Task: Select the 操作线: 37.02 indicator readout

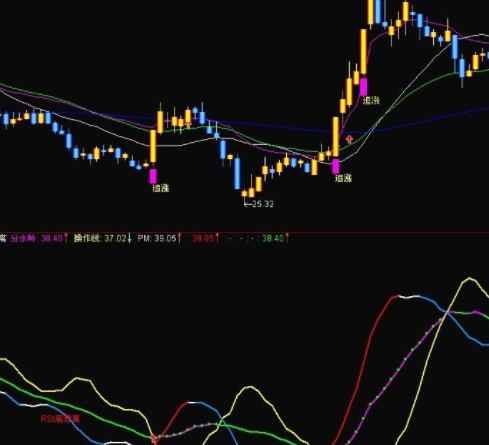Action: point(100,238)
